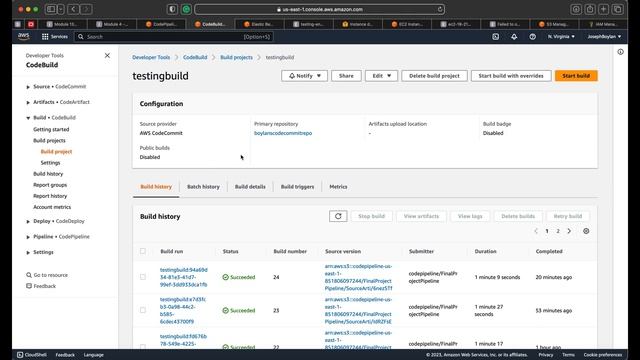Screen dimensions: 640x360
Task: Click the Go to resource search icon
Action: [x=29, y=275]
